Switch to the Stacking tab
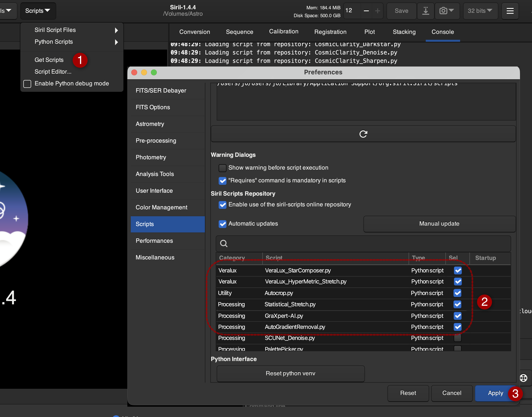The width and height of the screenshot is (532, 417). click(404, 32)
